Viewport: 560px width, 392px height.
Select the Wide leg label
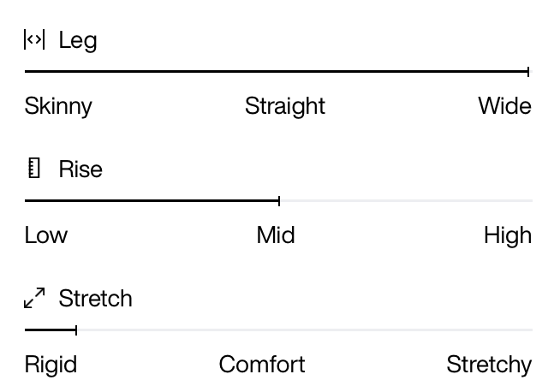[x=505, y=106]
